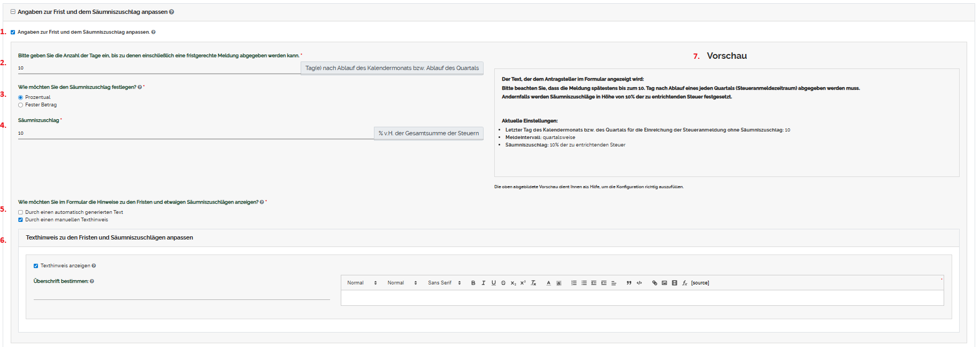Click the 'Überschrift bestimmen' input field
The height and width of the screenshot is (347, 980).
click(181, 294)
